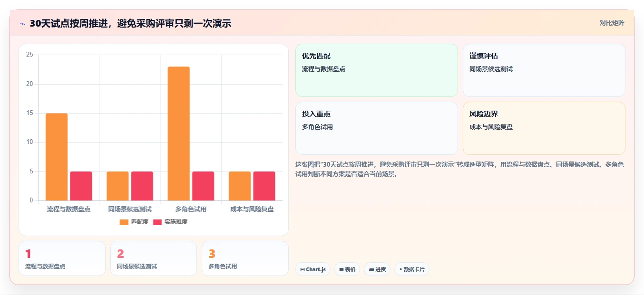The image size is (644, 295).
Task: Select numbered card 2 同场景候选测试
Action: [154, 258]
